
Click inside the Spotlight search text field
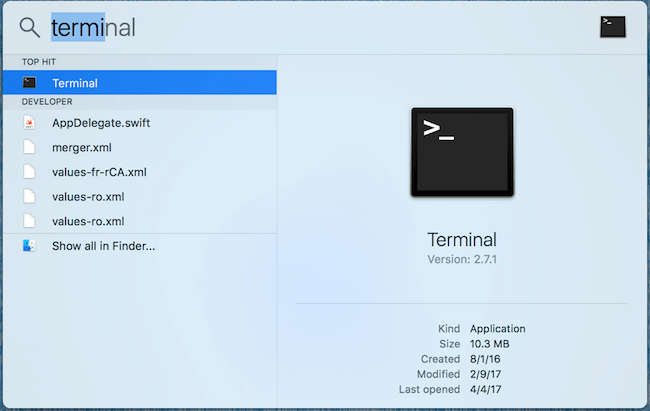[300, 28]
